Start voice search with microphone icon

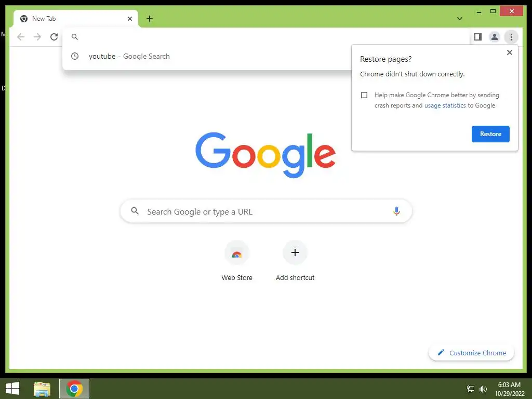coord(396,211)
